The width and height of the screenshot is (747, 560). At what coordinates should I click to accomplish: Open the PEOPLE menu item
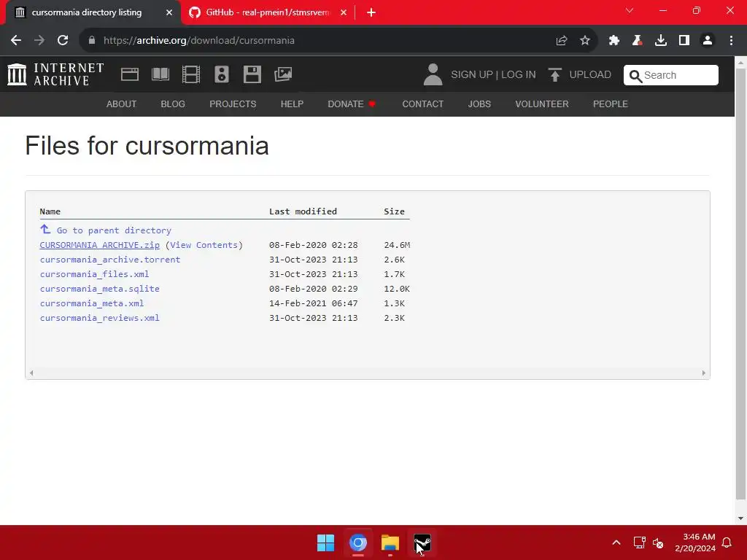(611, 104)
